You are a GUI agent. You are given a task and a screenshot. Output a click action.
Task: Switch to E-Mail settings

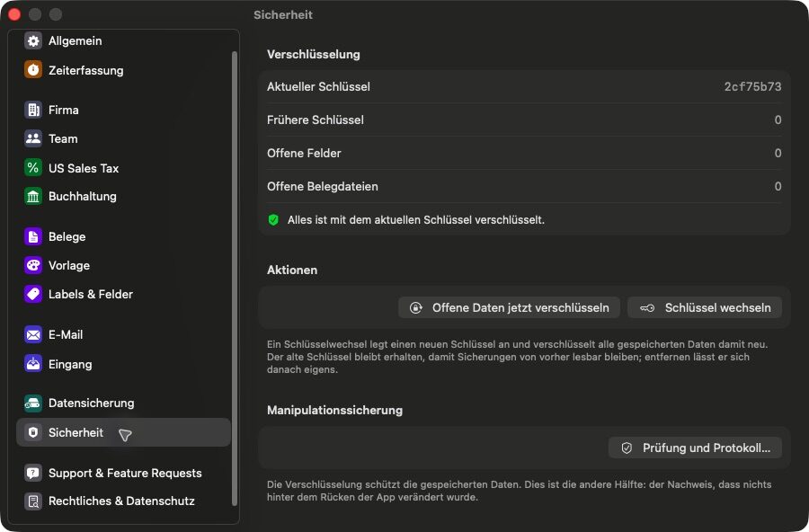[123, 334]
